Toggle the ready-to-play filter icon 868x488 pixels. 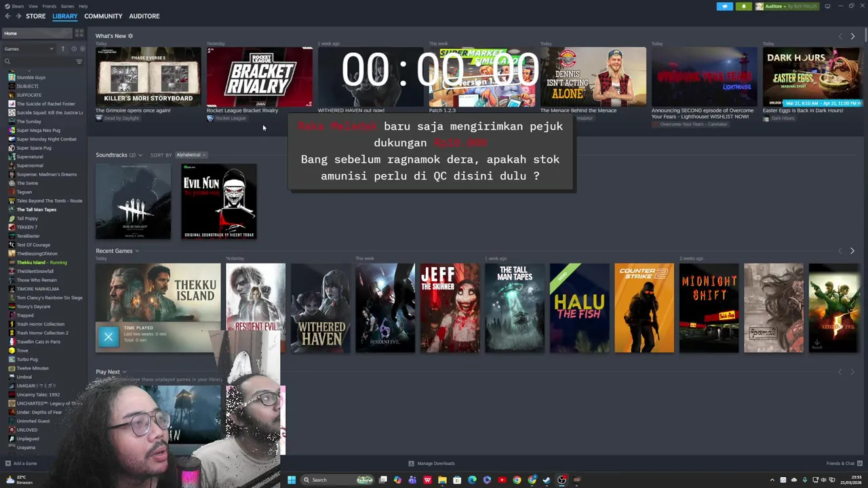83,49
